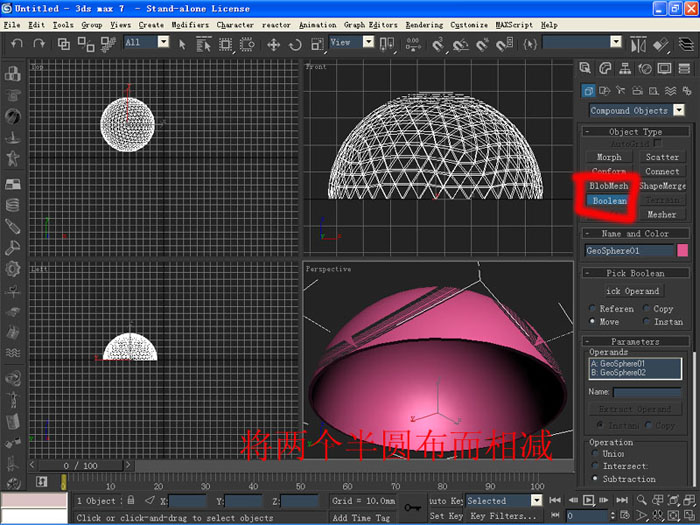
Task: Open the File menu
Action: [x=12, y=25]
